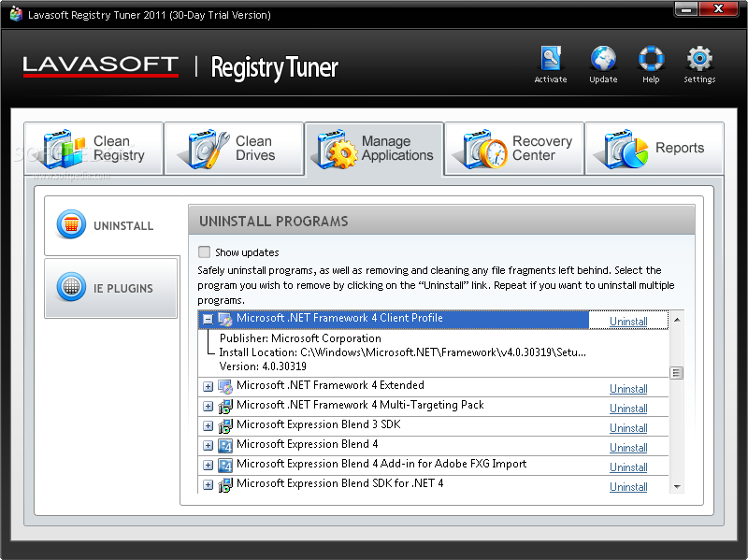Uninstall Microsoft Expression Blend 3 SDK
Image resolution: width=748 pixels, height=560 pixels.
[628, 427]
